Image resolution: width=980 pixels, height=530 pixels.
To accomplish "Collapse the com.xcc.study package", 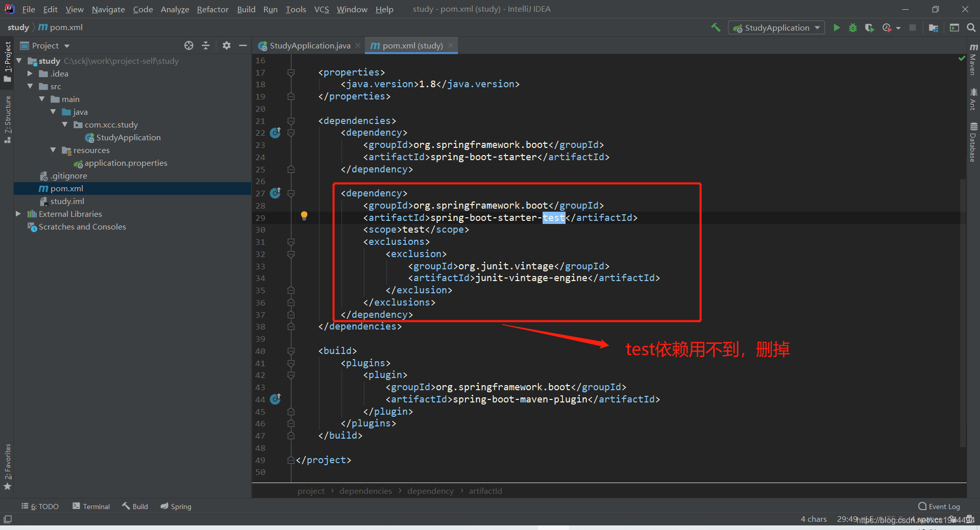I will 65,124.
